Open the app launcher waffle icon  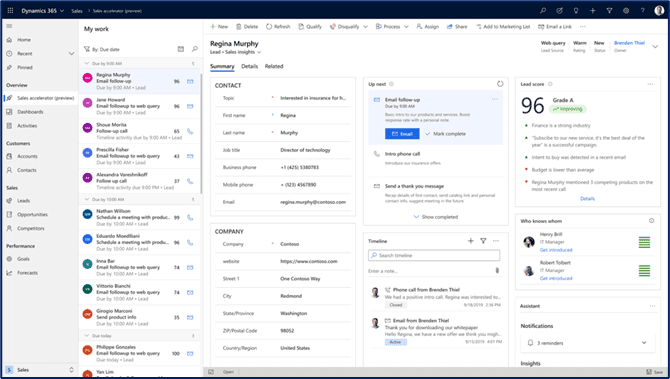[10, 11]
